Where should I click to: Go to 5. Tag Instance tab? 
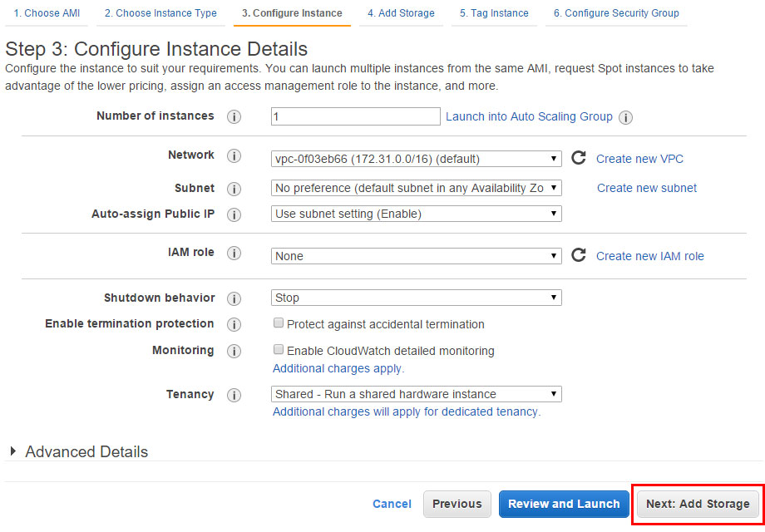[494, 13]
